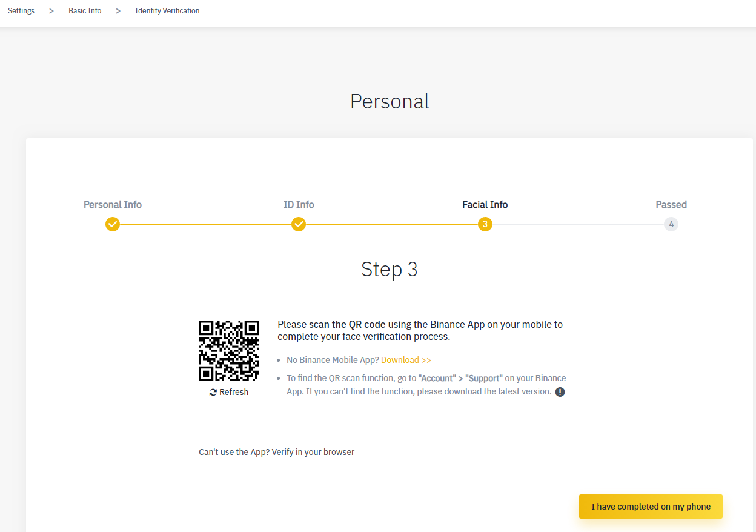Click the Refresh icon below the QR code
The width and height of the screenshot is (756, 532).
point(213,391)
